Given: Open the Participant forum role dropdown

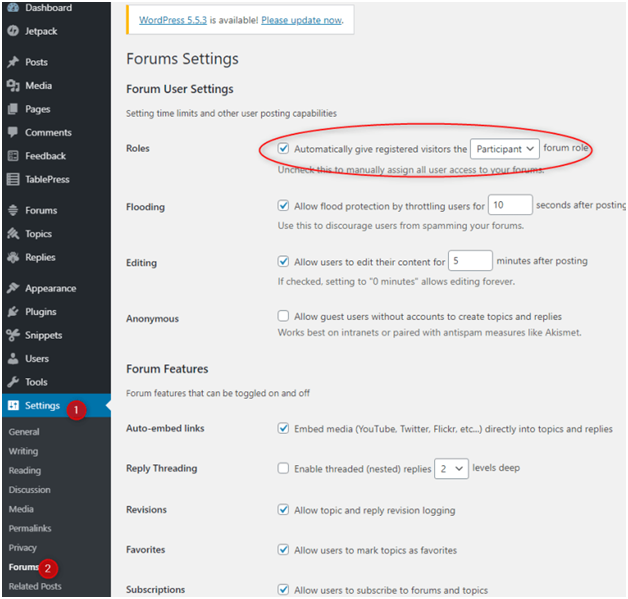Looking at the screenshot, I should coord(505,149).
